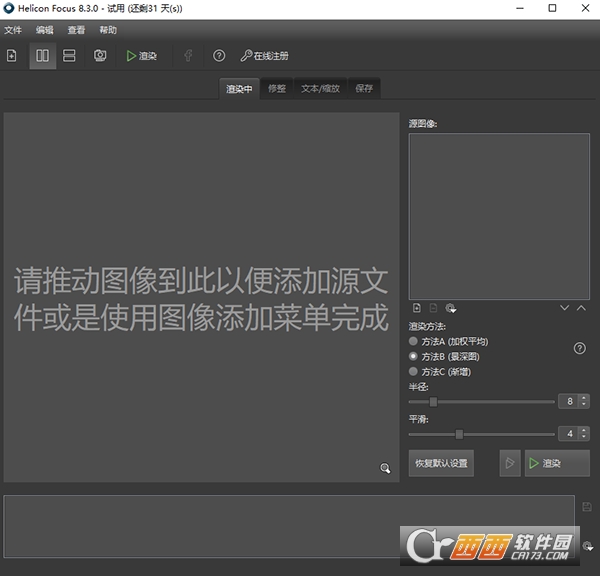600x576 pixels.
Task: Click 恢复默认设置 restore defaults button
Action: (441, 463)
